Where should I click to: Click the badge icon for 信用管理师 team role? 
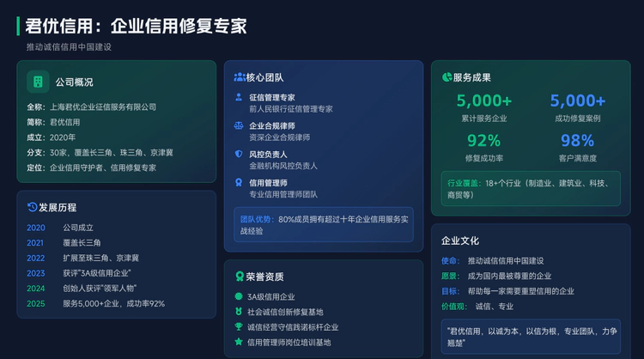(239, 182)
